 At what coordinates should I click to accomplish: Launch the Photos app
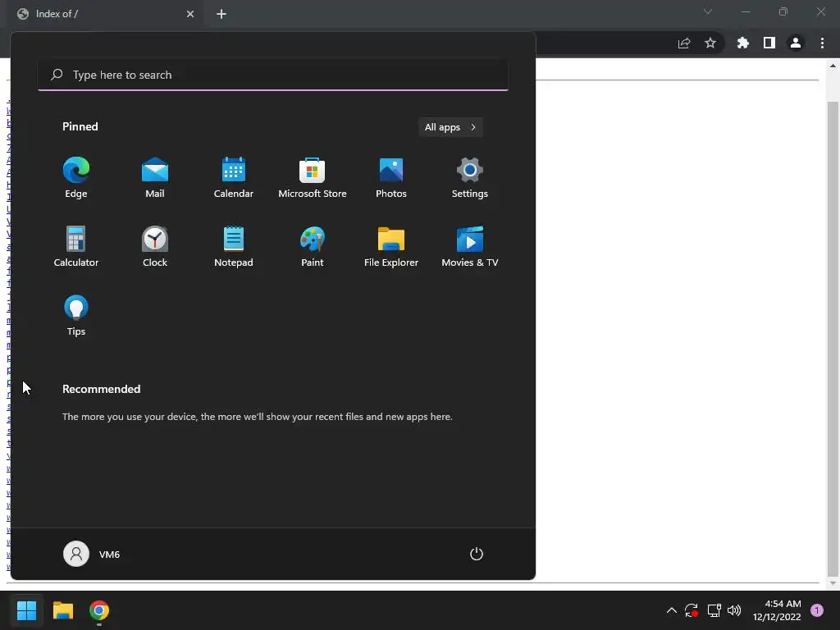coord(391,178)
